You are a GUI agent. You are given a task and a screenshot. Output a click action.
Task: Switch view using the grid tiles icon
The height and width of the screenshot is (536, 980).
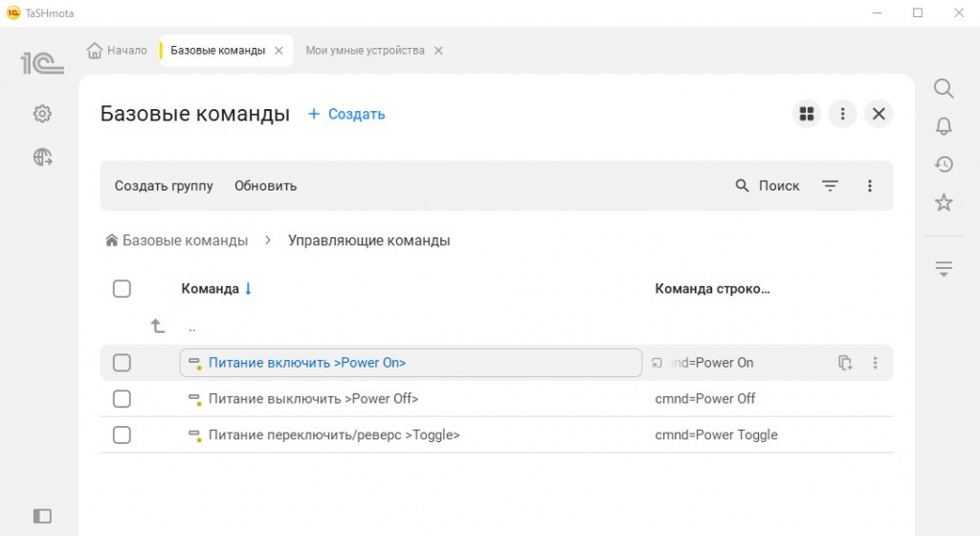click(x=807, y=114)
